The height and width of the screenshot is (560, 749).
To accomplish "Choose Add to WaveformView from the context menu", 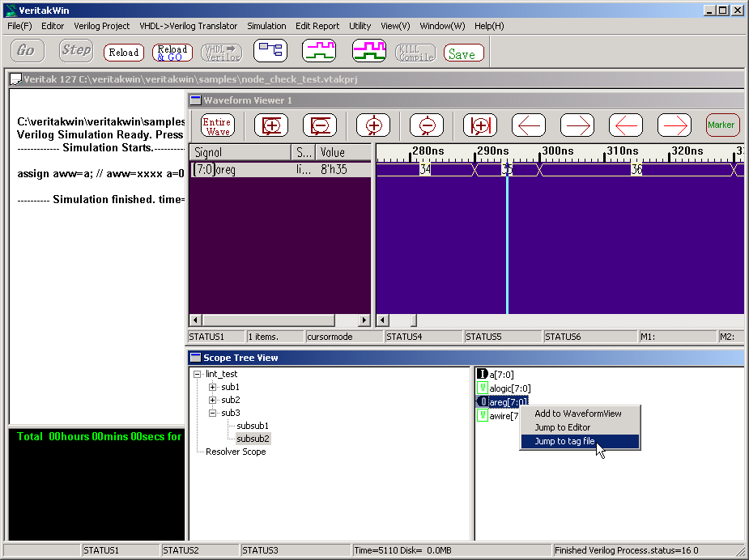I will click(580, 414).
